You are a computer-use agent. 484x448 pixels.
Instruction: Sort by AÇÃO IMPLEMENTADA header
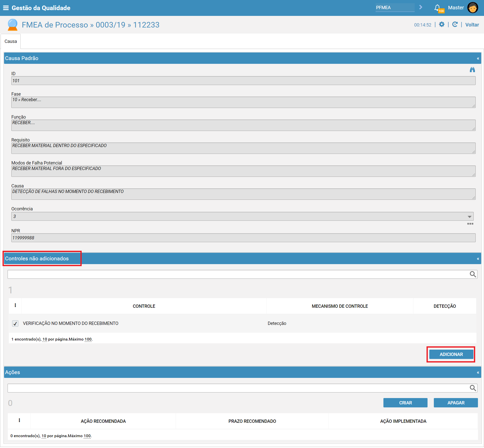point(403,421)
